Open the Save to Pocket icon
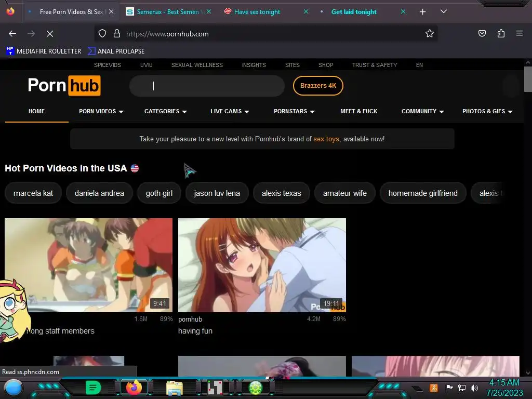 click(482, 33)
